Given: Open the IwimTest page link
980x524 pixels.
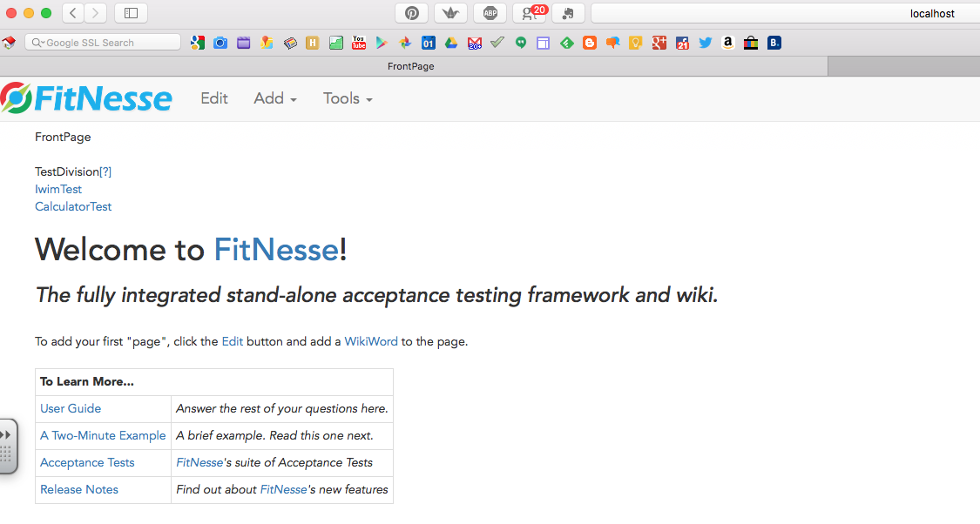Looking at the screenshot, I should click(58, 189).
